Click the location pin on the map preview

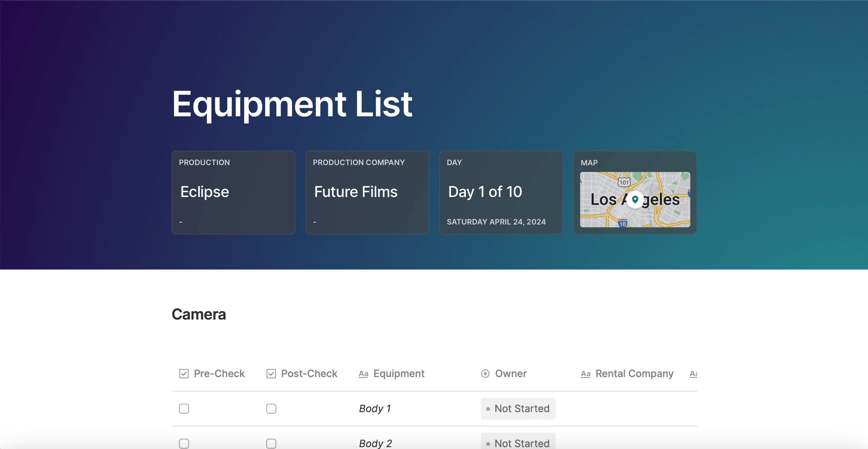point(635,199)
